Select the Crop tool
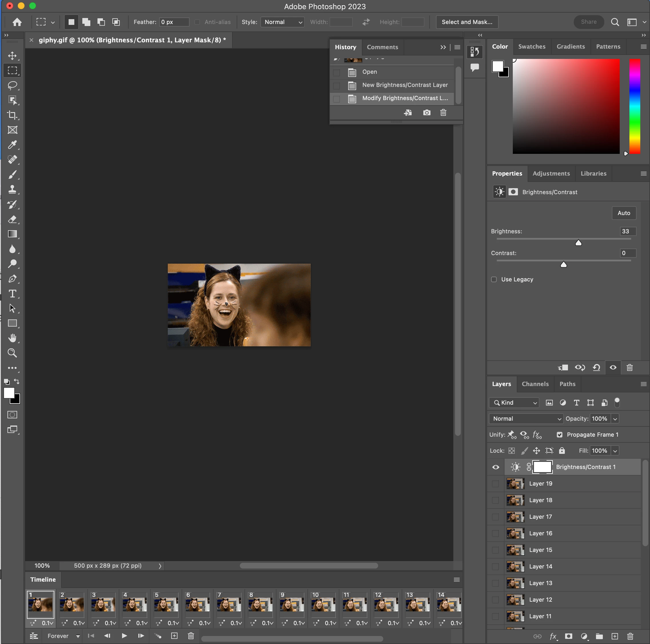Image resolution: width=650 pixels, height=644 pixels. point(13,115)
